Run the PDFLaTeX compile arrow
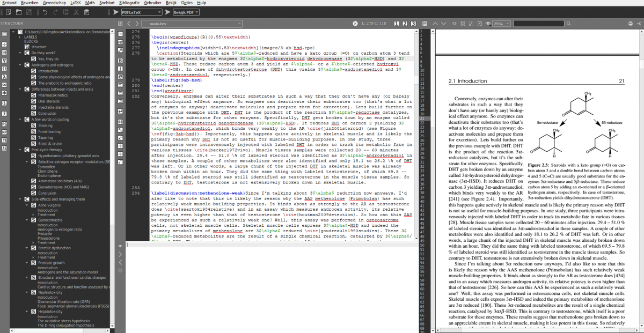The height and width of the screenshot is (333, 644). 116,11
